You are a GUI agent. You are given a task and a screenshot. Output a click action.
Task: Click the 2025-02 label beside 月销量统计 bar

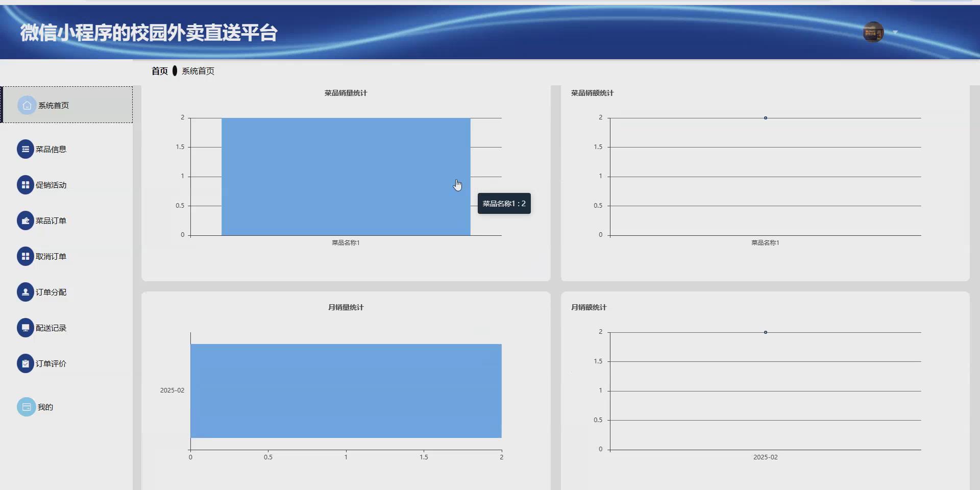click(172, 390)
